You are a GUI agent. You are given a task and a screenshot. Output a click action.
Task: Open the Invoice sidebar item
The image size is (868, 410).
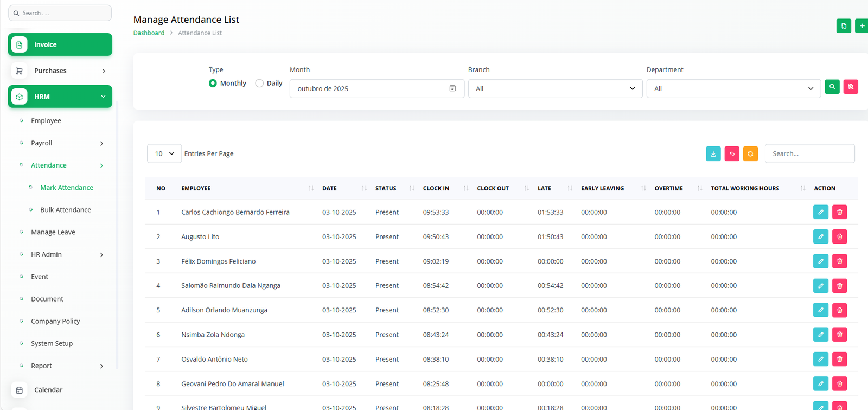click(x=60, y=44)
